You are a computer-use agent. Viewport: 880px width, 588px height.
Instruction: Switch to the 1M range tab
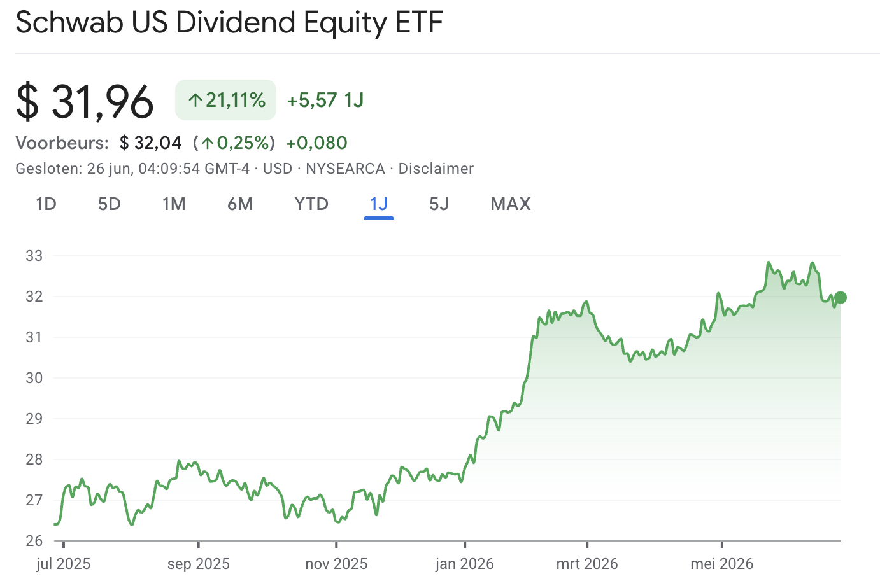tap(174, 204)
